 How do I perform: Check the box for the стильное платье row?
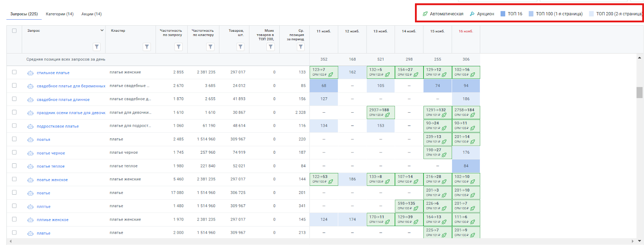(x=14, y=72)
